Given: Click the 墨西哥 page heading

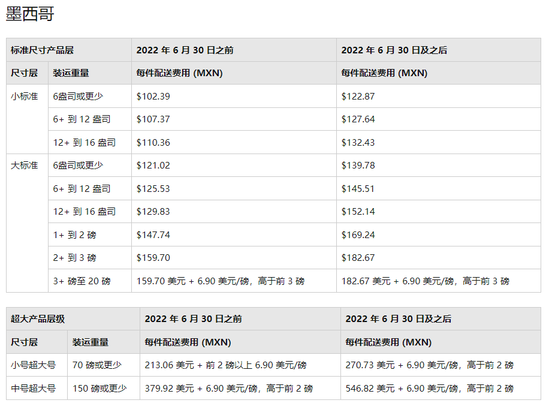Looking at the screenshot, I should (30, 14).
